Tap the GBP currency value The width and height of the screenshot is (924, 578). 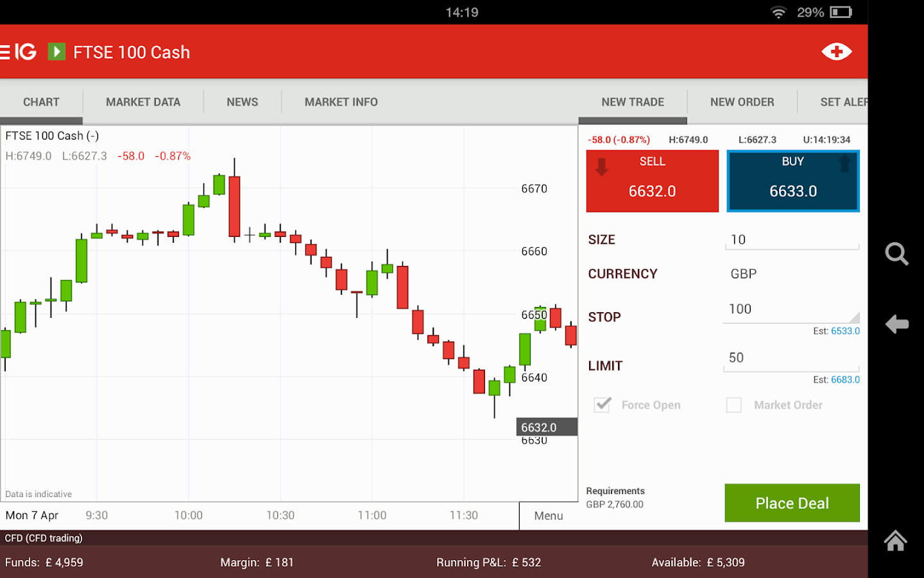(744, 274)
